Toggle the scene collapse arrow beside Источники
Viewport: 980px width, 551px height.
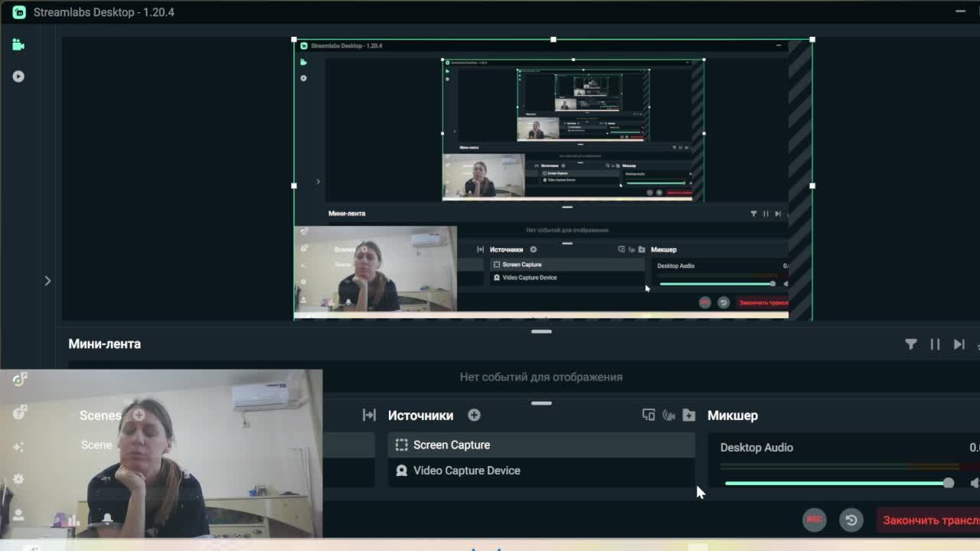pyautogui.click(x=369, y=415)
